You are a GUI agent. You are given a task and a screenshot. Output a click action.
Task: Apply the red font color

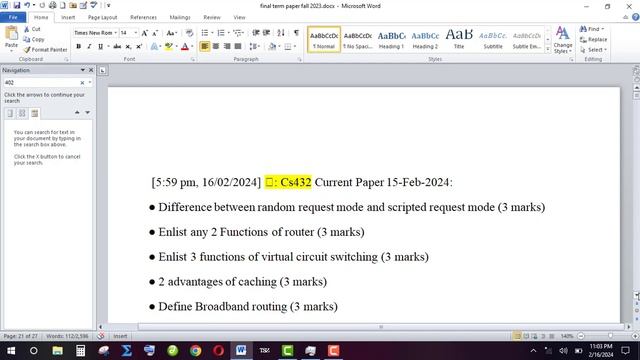click(x=185, y=47)
